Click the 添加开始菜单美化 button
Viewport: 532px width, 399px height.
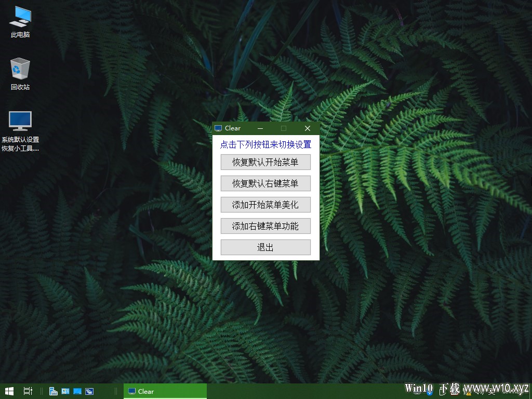point(265,205)
